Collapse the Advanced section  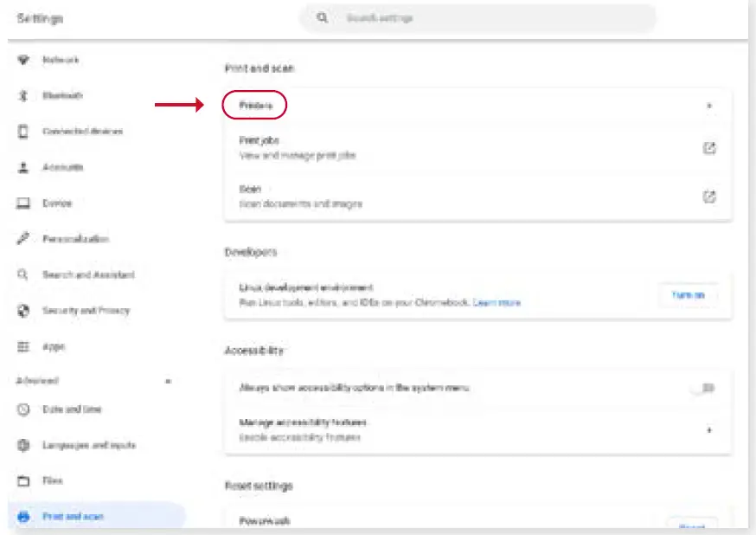pos(170,381)
